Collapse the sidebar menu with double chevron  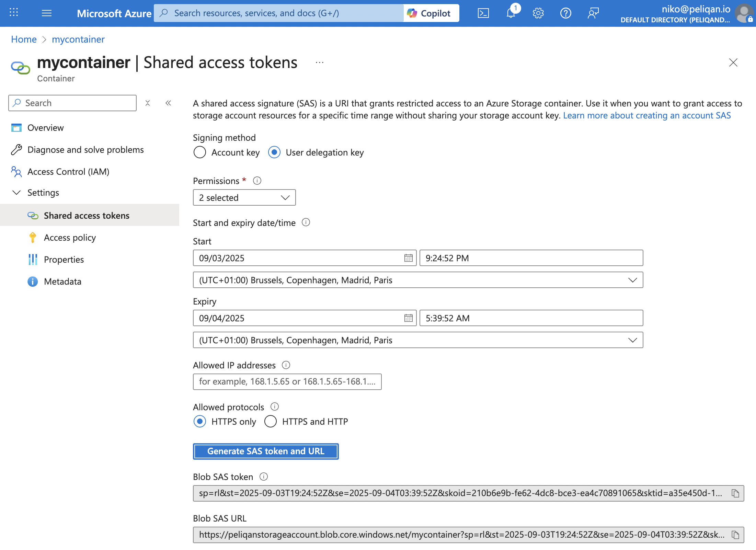coord(168,103)
